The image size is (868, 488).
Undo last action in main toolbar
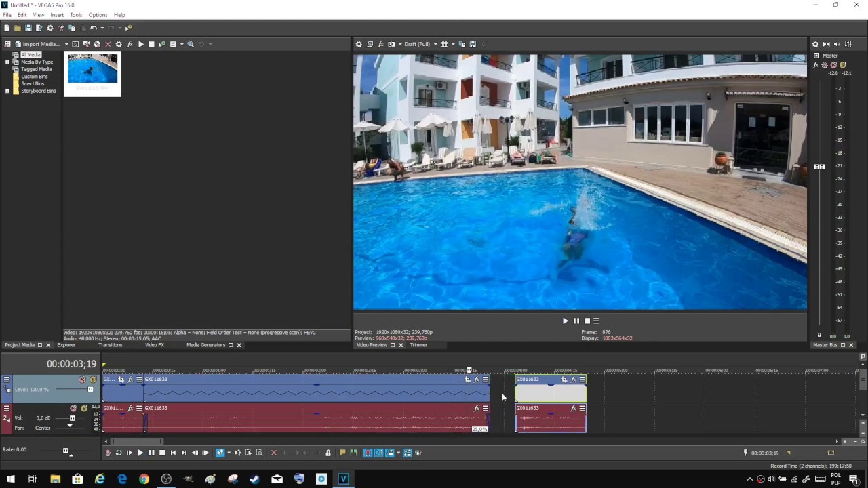94,28
